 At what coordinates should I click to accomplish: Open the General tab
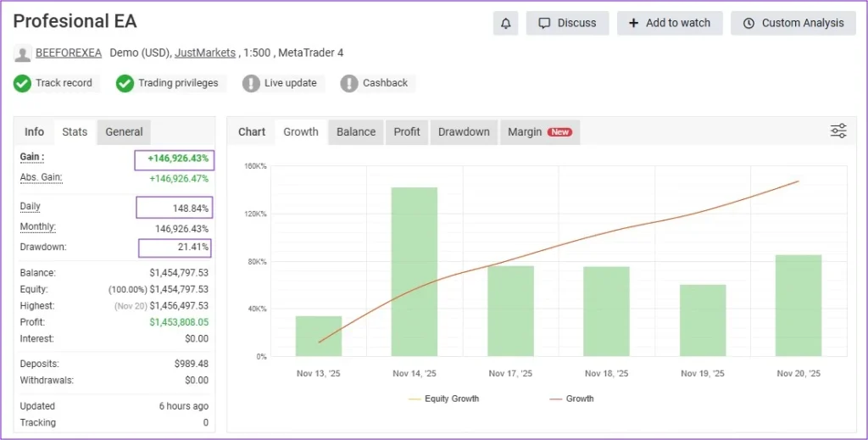(x=124, y=132)
